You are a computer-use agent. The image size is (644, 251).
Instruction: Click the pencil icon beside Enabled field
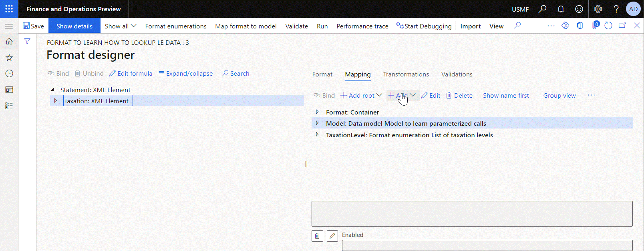332,236
